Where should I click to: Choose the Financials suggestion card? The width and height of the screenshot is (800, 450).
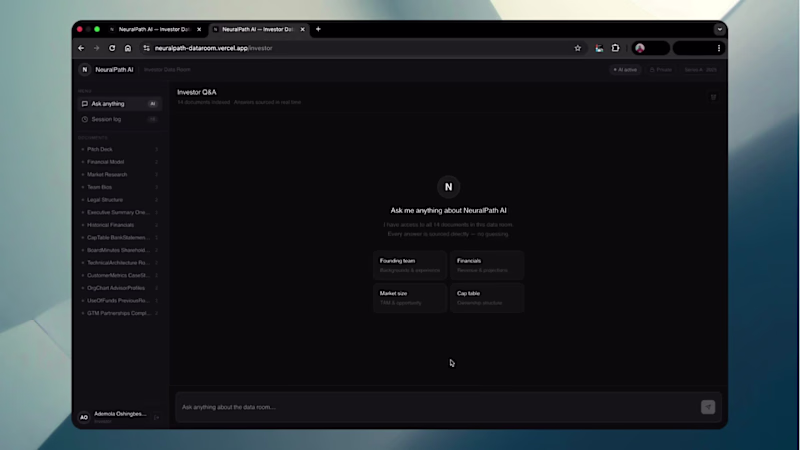tap(487, 265)
